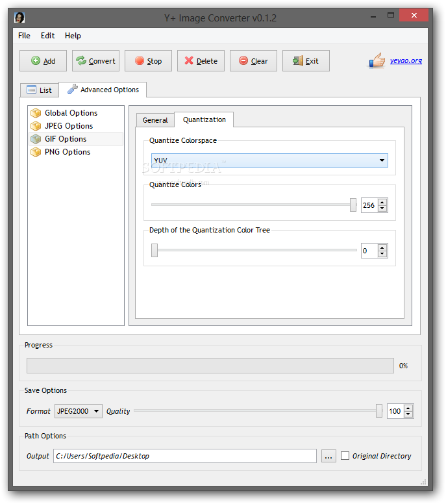This screenshot has width=446, height=504.
Task: Click the GIF Options box icon
Action: point(36,139)
